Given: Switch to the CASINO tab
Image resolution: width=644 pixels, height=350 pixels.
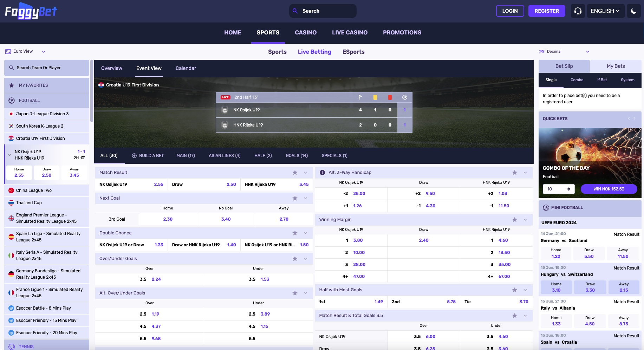Looking at the screenshot, I should 305,32.
